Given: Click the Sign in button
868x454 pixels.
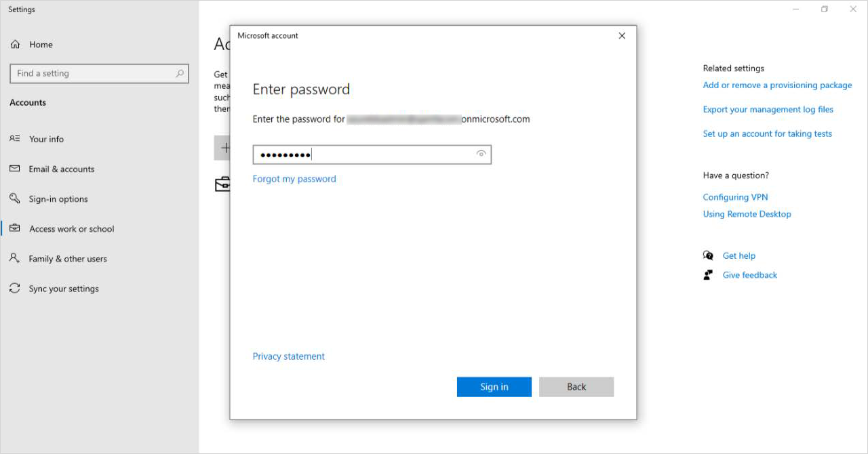Looking at the screenshot, I should (494, 387).
